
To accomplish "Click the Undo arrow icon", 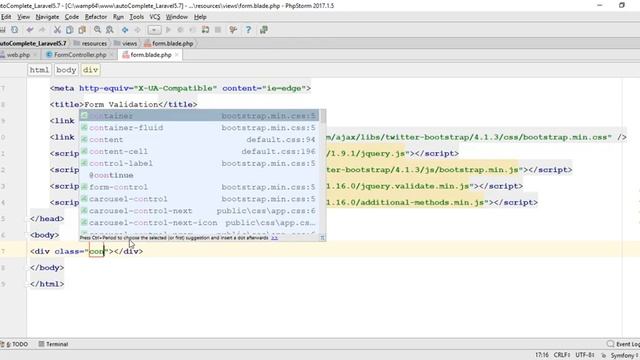I will [x=30, y=30].
